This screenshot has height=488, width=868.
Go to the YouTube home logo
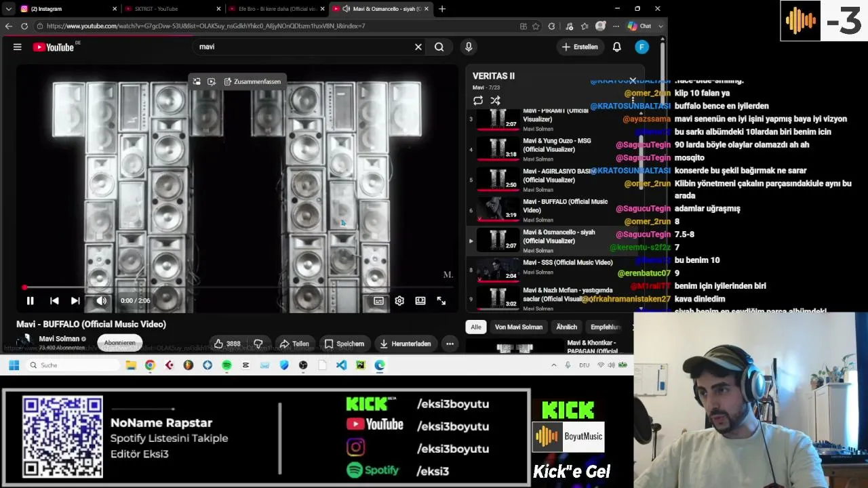[53, 47]
